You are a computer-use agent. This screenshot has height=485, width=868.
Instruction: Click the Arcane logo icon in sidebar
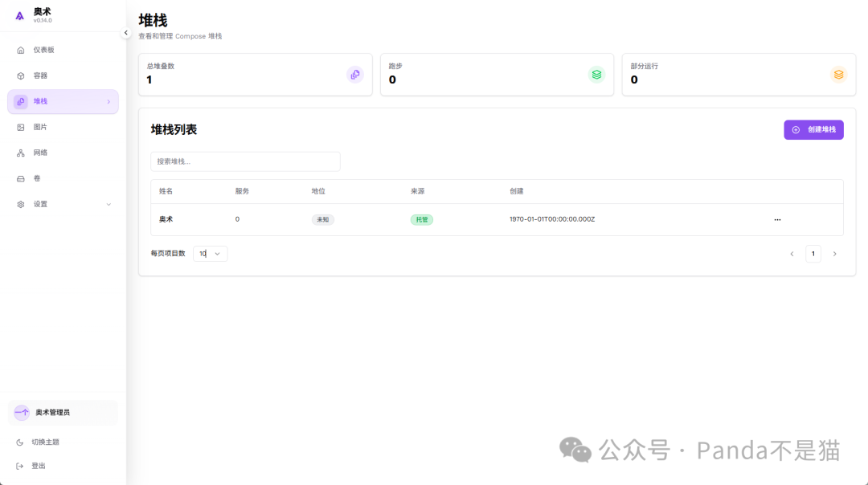(20, 15)
